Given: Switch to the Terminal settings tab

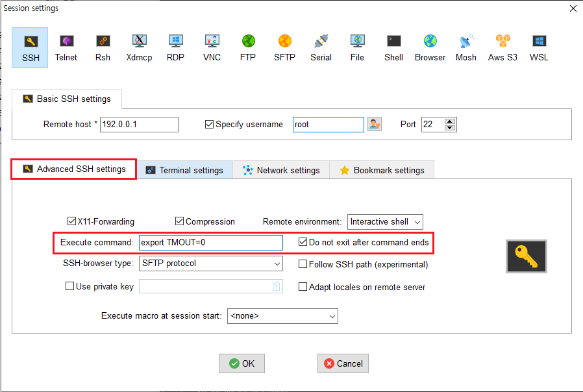Looking at the screenshot, I should 185,170.
